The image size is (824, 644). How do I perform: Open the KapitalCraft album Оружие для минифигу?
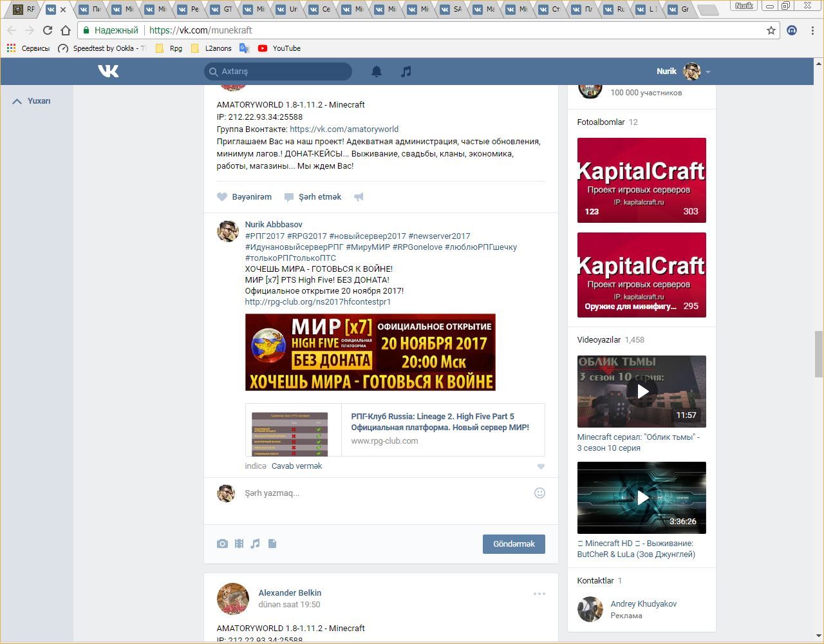(x=642, y=275)
